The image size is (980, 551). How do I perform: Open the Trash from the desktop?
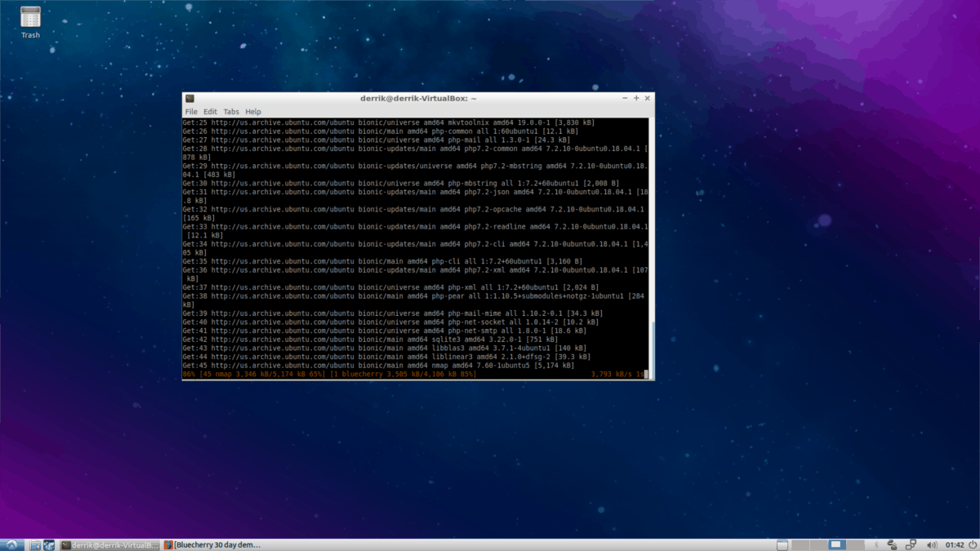point(29,22)
